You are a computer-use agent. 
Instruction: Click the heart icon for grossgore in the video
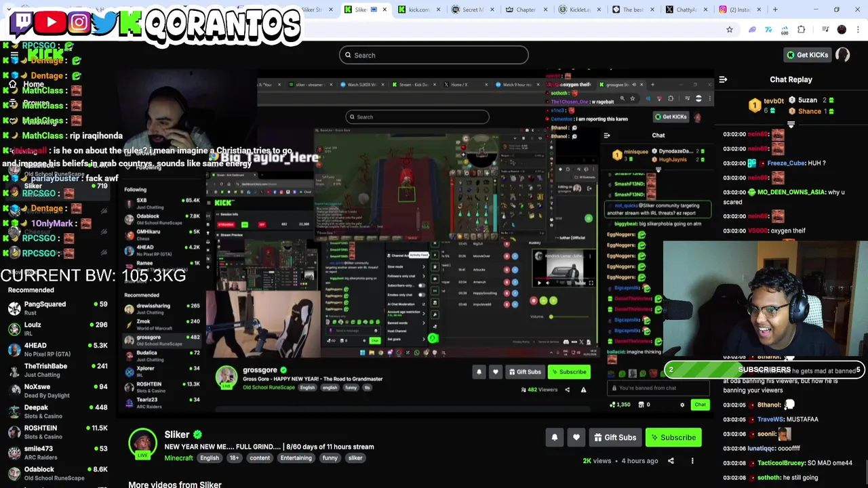495,371
